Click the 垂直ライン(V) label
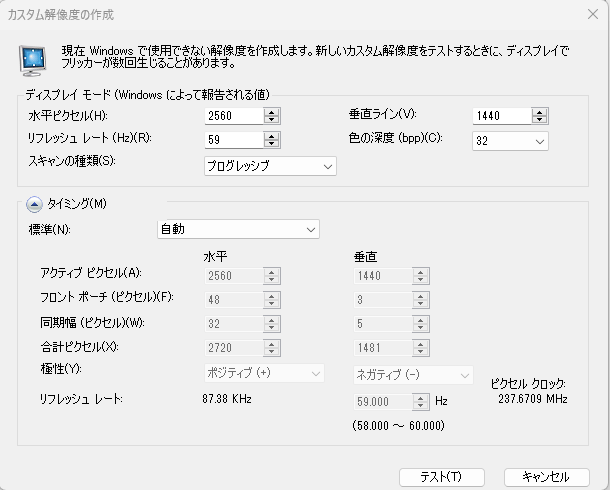The image size is (610, 490). click(382, 114)
